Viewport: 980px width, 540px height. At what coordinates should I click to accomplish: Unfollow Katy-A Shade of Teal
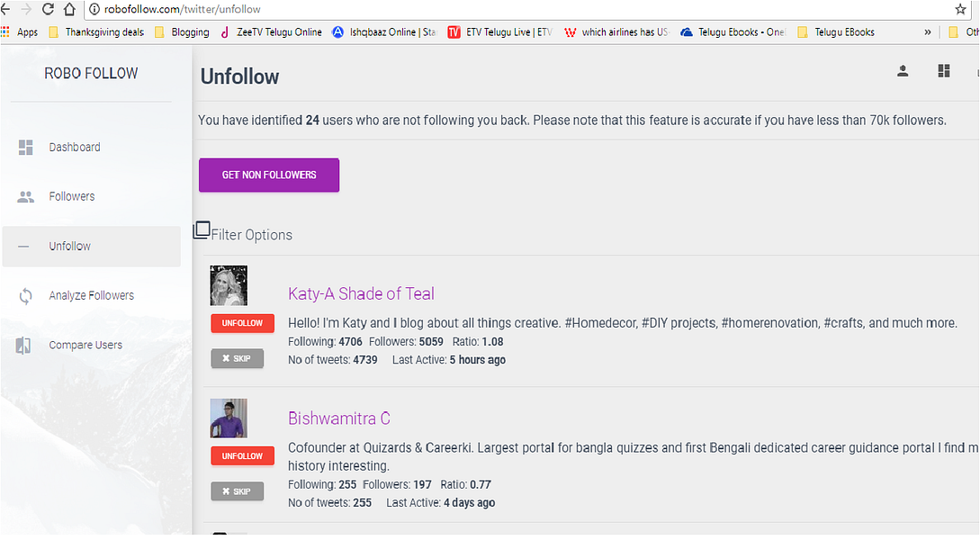(242, 323)
